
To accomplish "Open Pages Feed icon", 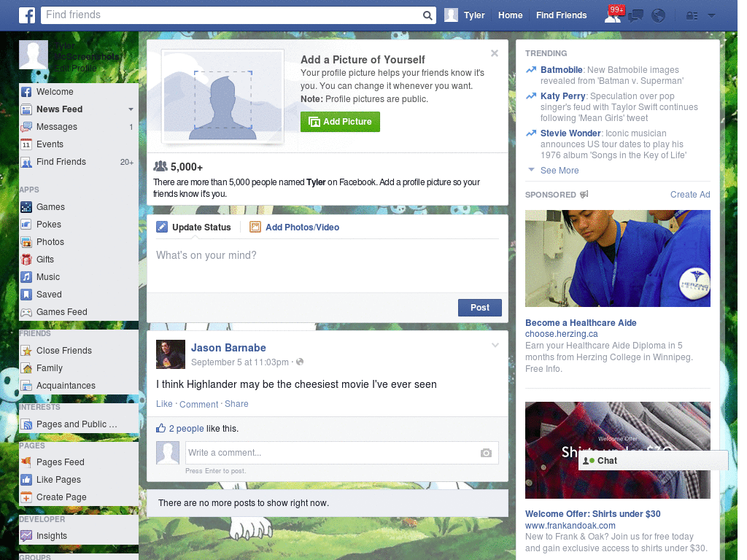I will (26, 462).
